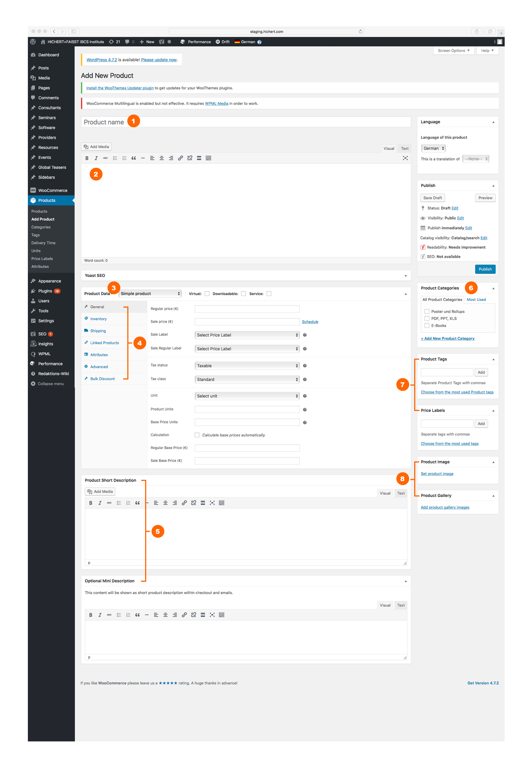Switch to the Inventory product data tab
This screenshot has width=532, height=764.
coord(99,319)
